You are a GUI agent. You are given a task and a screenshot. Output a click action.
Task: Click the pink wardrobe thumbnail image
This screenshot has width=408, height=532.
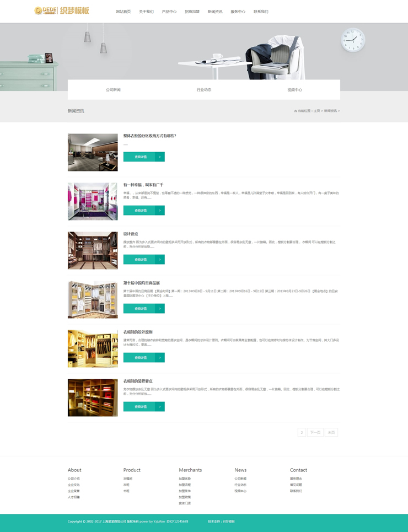click(x=93, y=201)
